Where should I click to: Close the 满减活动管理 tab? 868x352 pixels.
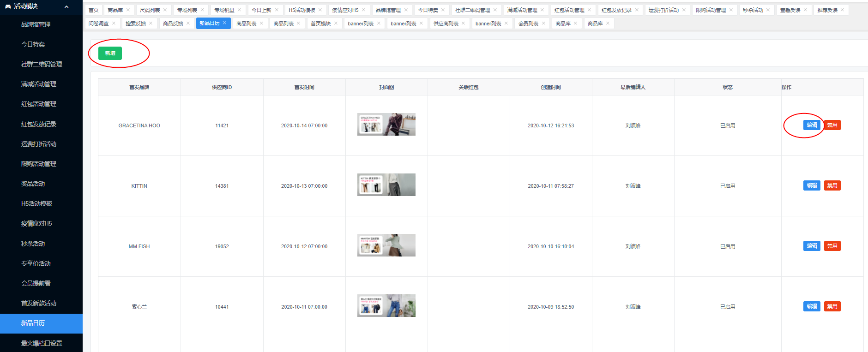(542, 10)
